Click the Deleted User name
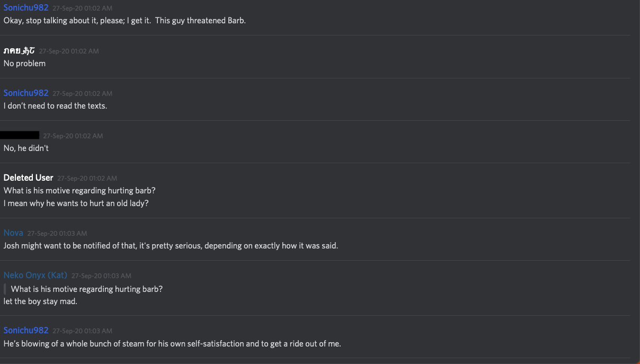Viewport: 640px width, 364px height. click(x=28, y=177)
